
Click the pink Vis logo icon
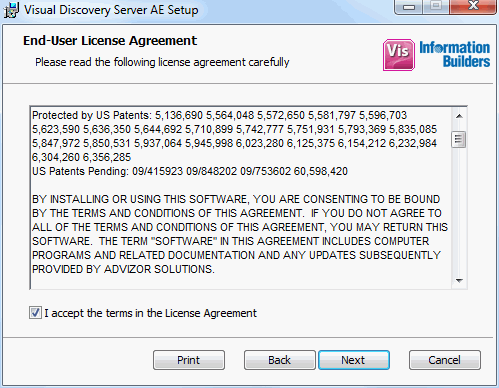point(399,55)
